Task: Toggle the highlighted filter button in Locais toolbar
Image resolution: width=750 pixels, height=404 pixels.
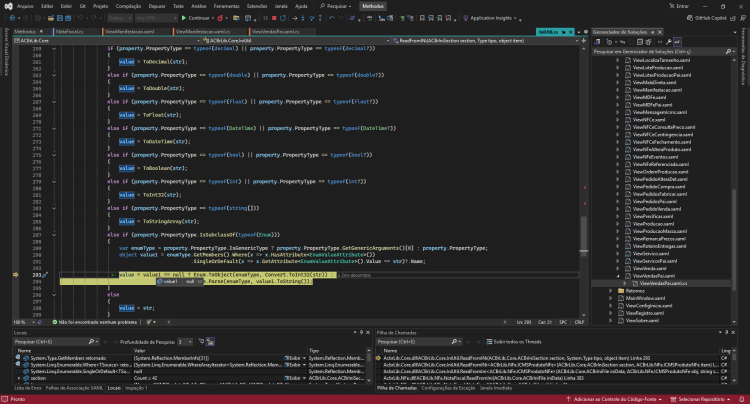Action: (210, 342)
